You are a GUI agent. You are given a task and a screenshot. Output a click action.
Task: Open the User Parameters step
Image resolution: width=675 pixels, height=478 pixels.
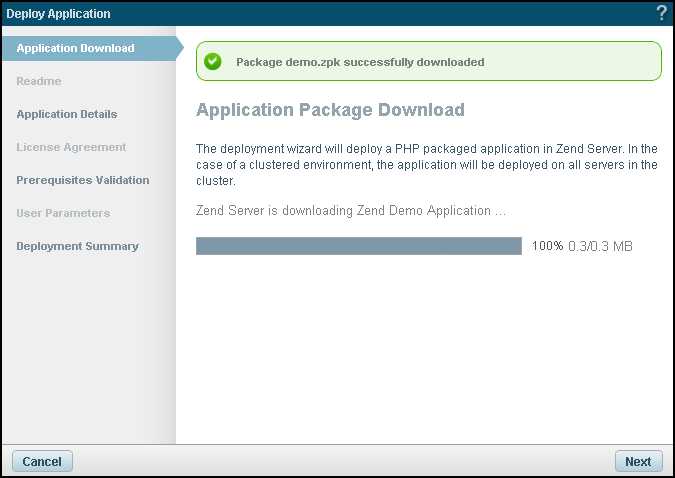coord(63,213)
